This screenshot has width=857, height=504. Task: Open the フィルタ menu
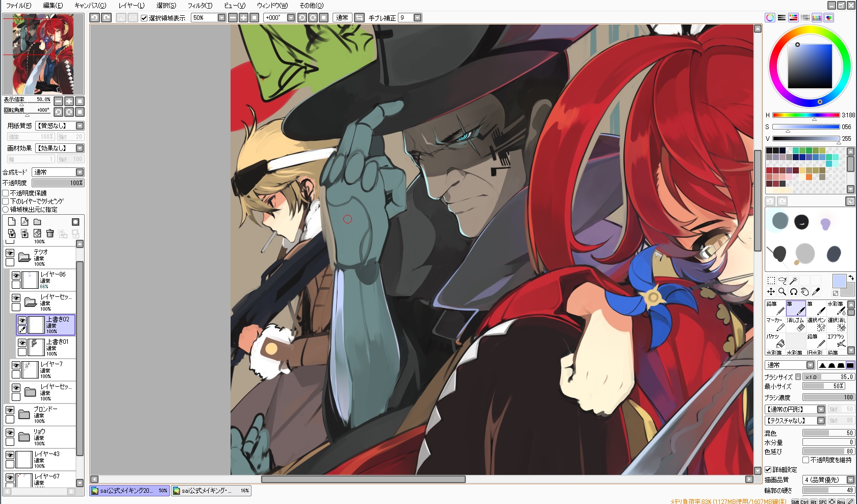tap(200, 5)
